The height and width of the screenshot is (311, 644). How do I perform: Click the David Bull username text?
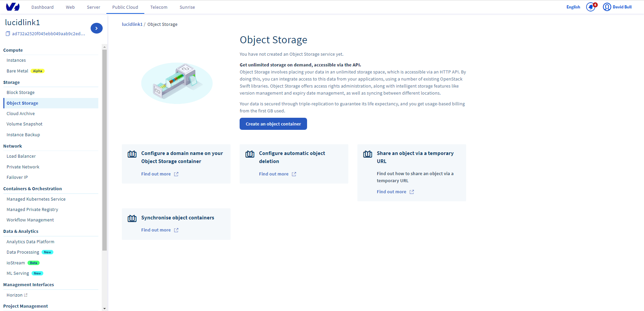[622, 7]
